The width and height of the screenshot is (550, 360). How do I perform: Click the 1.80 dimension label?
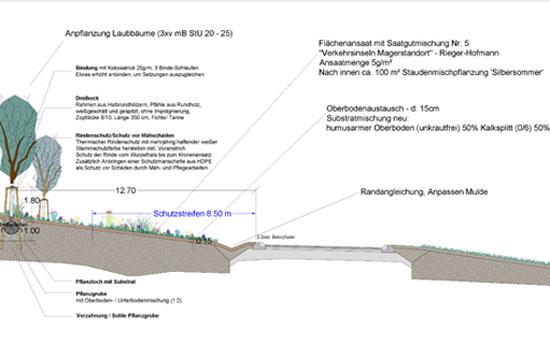[x=32, y=201]
